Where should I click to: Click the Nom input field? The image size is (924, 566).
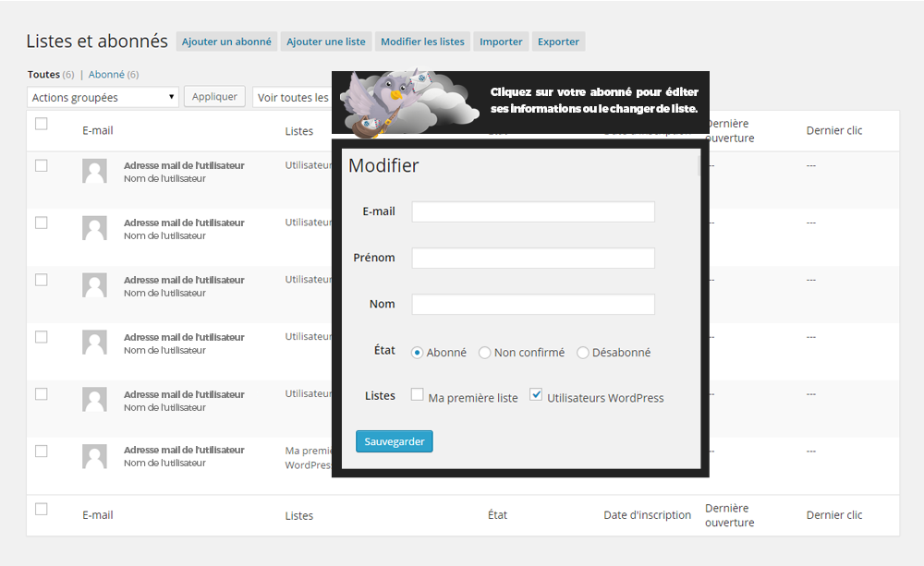tap(533, 305)
